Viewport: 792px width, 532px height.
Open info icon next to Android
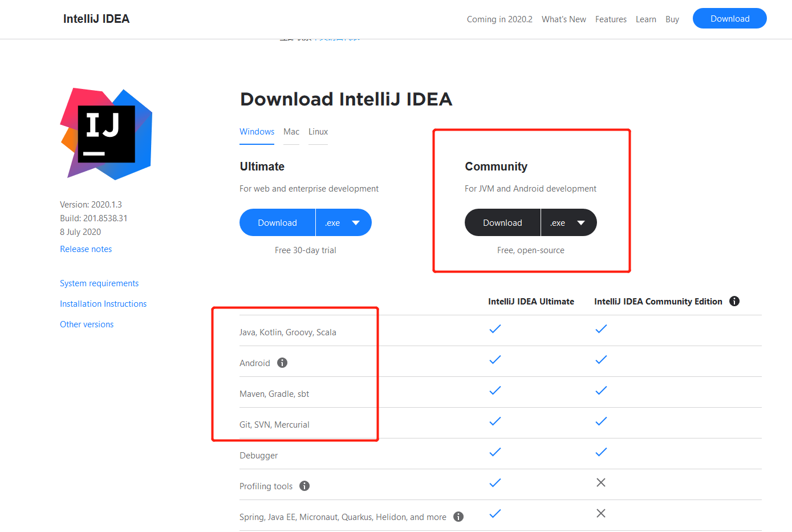point(282,363)
